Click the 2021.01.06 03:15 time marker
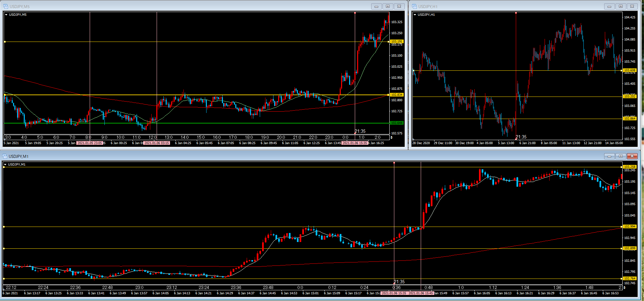Image resolution: width=644 pixels, height=301 pixels. click(156, 143)
